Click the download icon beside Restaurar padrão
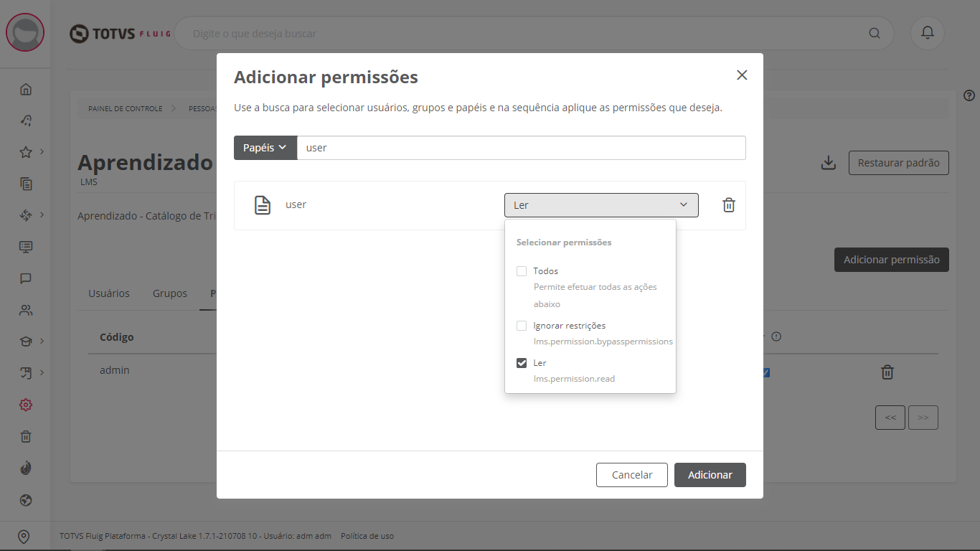 pyautogui.click(x=829, y=163)
